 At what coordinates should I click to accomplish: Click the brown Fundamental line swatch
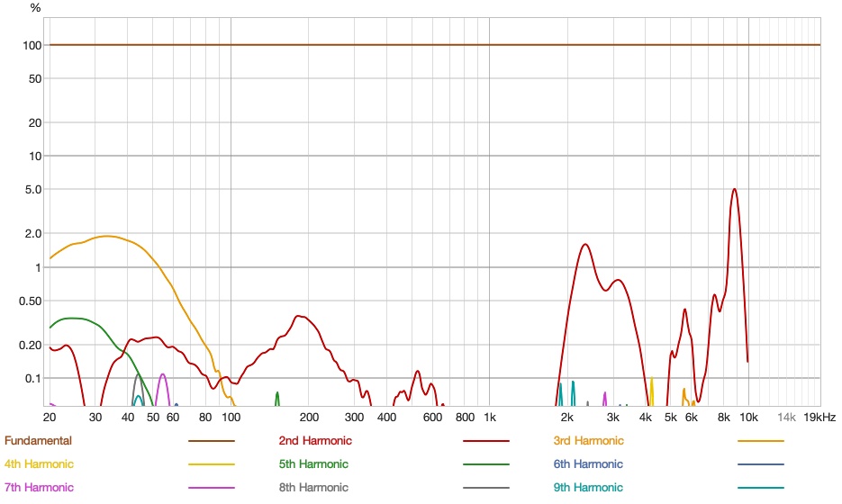[x=211, y=441]
